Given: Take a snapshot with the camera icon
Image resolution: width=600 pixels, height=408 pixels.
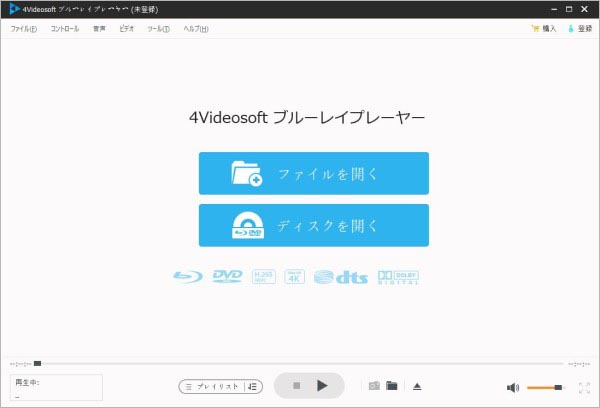Looking at the screenshot, I should (374, 386).
